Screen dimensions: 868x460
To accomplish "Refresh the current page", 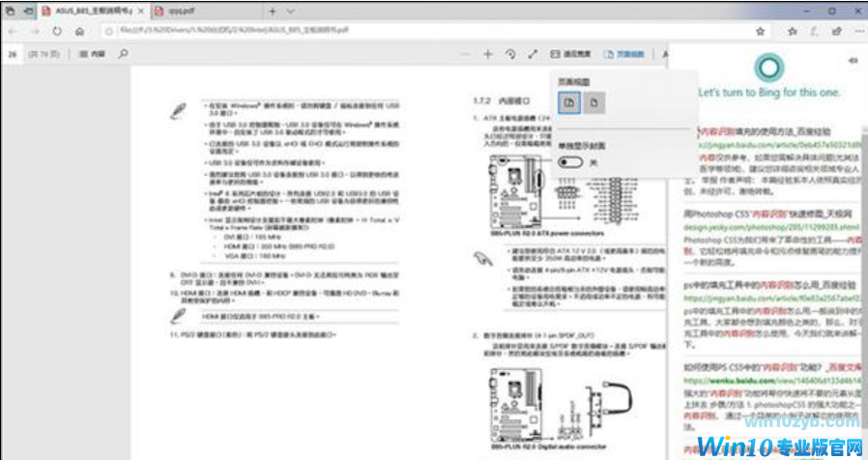I will pyautogui.click(x=57, y=32).
